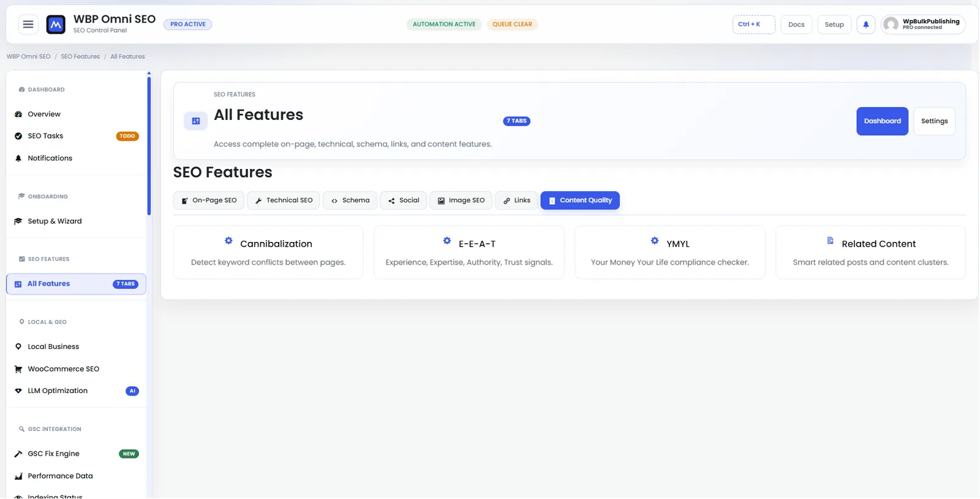This screenshot has width=980, height=499.
Task: Click the QUEUE CLEAR status badge
Action: (x=512, y=24)
